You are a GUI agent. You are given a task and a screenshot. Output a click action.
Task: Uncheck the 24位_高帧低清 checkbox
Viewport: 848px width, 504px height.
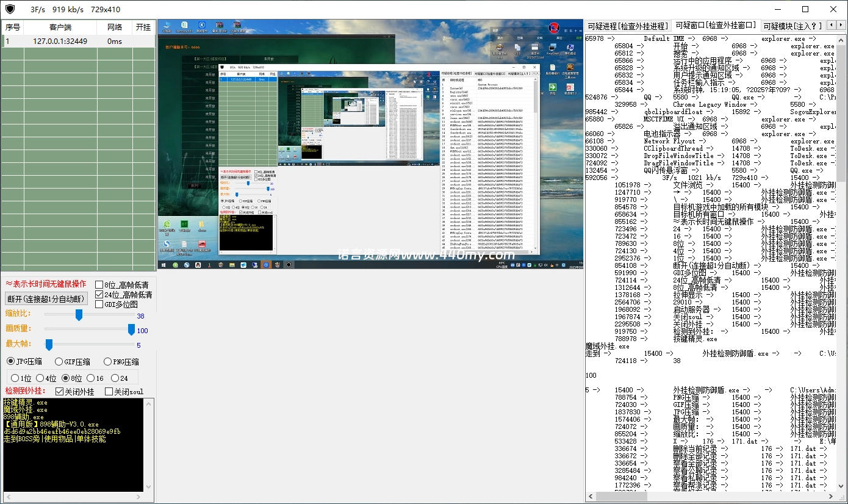(x=99, y=295)
